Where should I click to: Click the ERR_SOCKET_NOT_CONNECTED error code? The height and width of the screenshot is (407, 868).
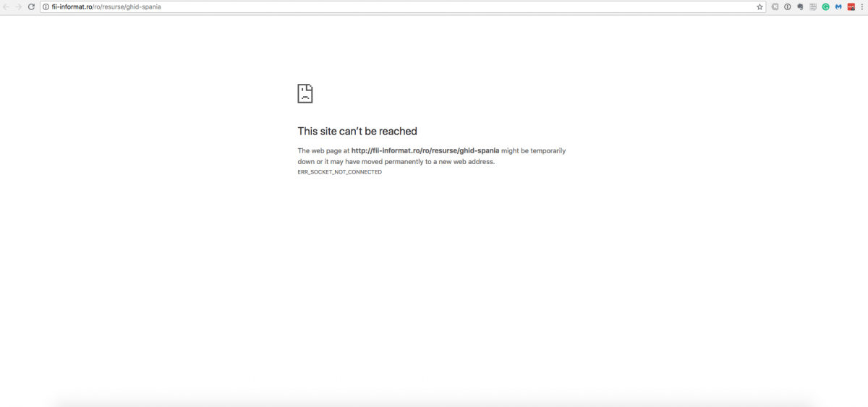339,172
